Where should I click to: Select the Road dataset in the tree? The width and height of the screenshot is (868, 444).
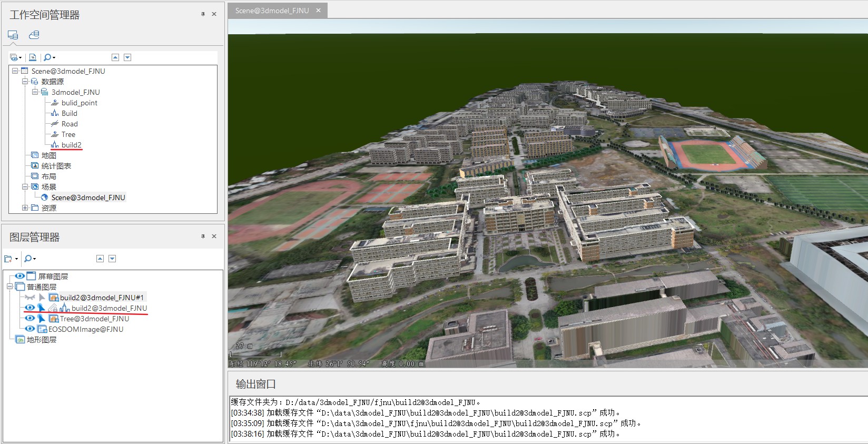tap(69, 124)
